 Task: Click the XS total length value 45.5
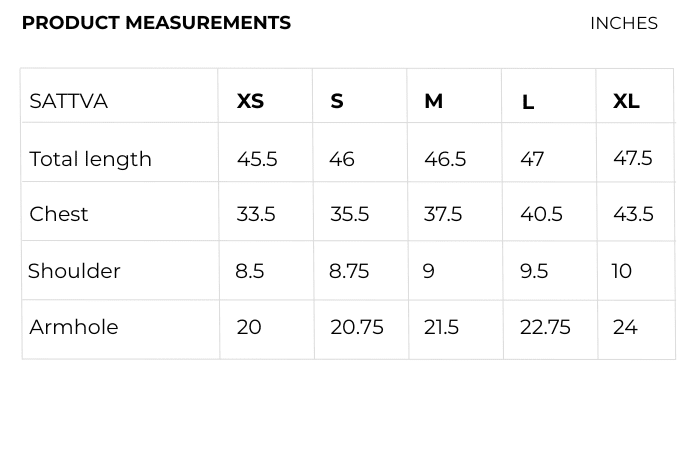pos(257,159)
